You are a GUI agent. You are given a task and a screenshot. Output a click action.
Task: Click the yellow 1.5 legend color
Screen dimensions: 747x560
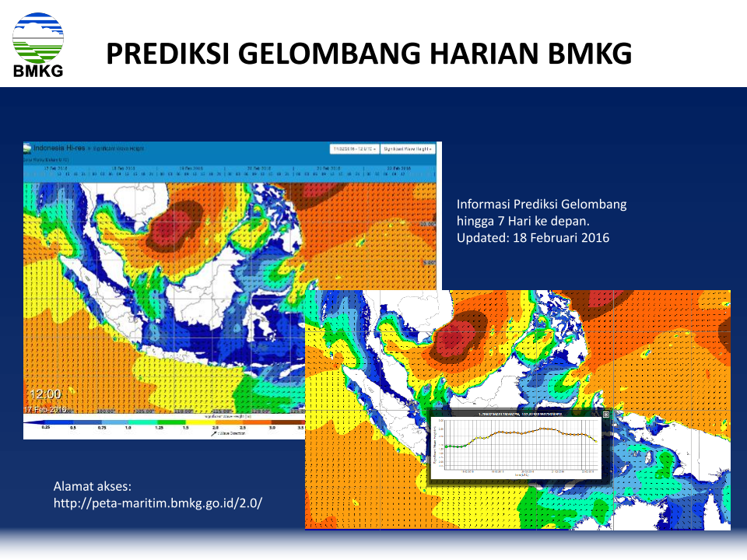coord(200,422)
